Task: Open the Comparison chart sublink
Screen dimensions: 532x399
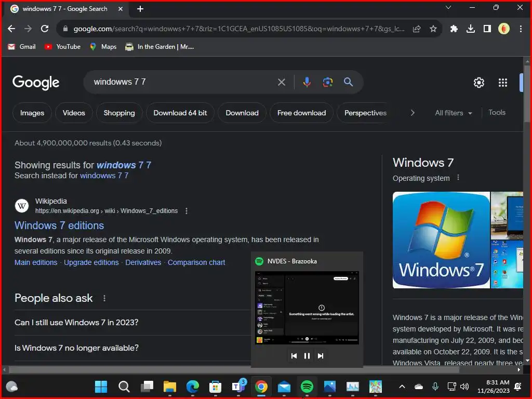Action: click(196, 262)
